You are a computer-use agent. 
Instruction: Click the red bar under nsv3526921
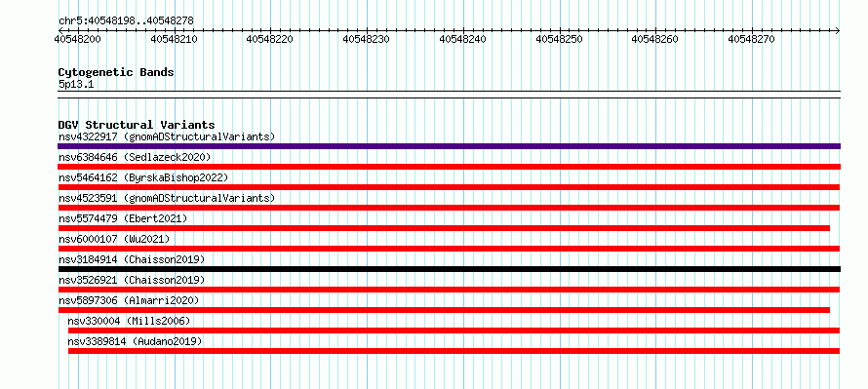coord(449,290)
